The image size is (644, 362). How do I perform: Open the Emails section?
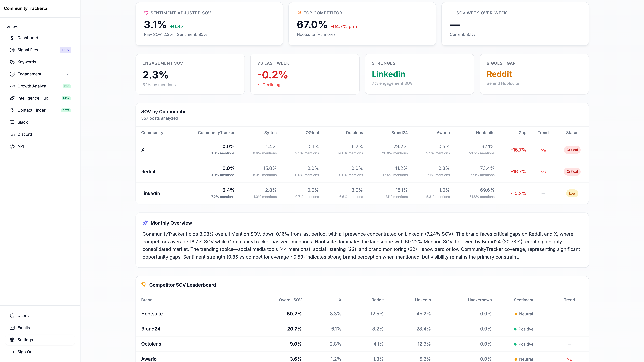(x=23, y=328)
